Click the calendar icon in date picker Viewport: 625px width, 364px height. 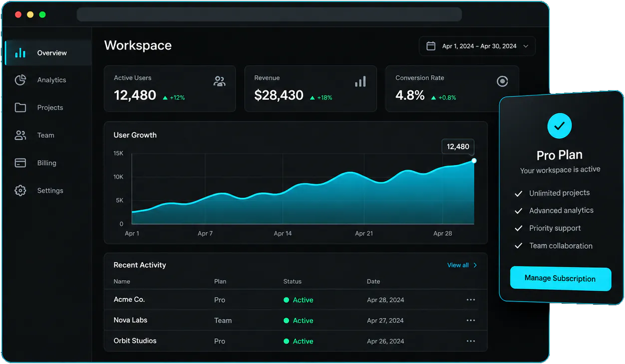pyautogui.click(x=431, y=46)
